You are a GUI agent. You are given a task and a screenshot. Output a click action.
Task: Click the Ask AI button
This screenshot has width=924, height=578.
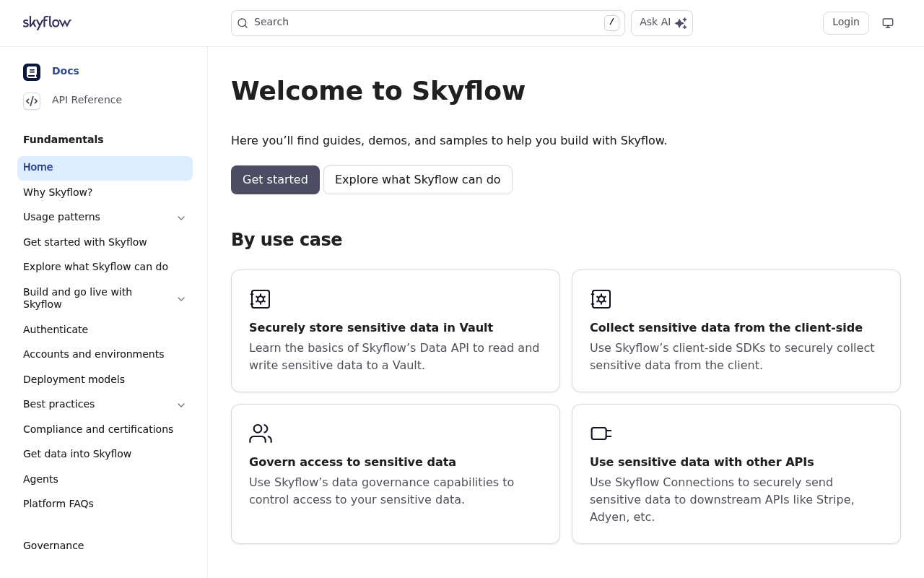662,23
